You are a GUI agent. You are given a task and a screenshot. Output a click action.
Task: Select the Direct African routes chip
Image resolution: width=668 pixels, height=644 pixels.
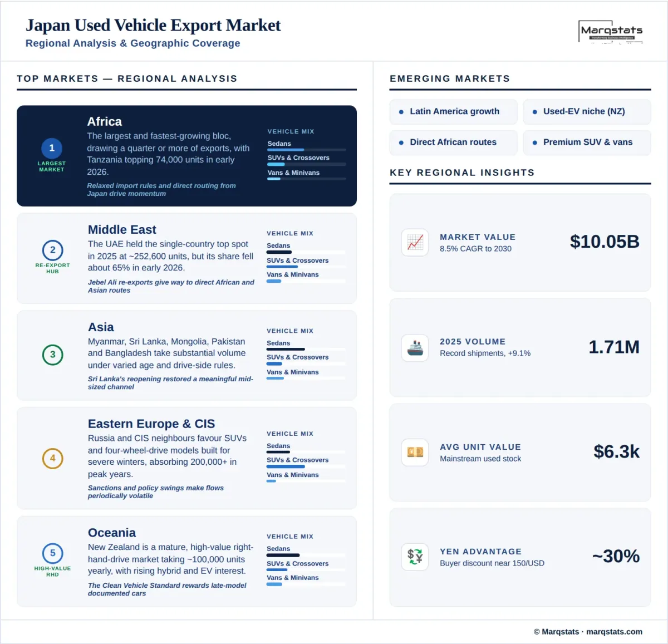tap(454, 142)
